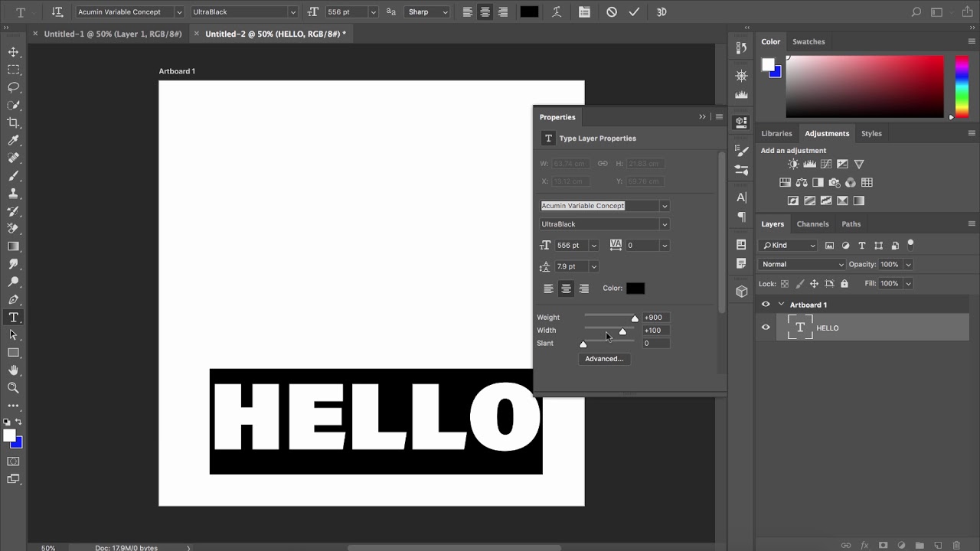The image size is (980, 551).
Task: Add a Color Balance adjustment
Action: point(802,182)
